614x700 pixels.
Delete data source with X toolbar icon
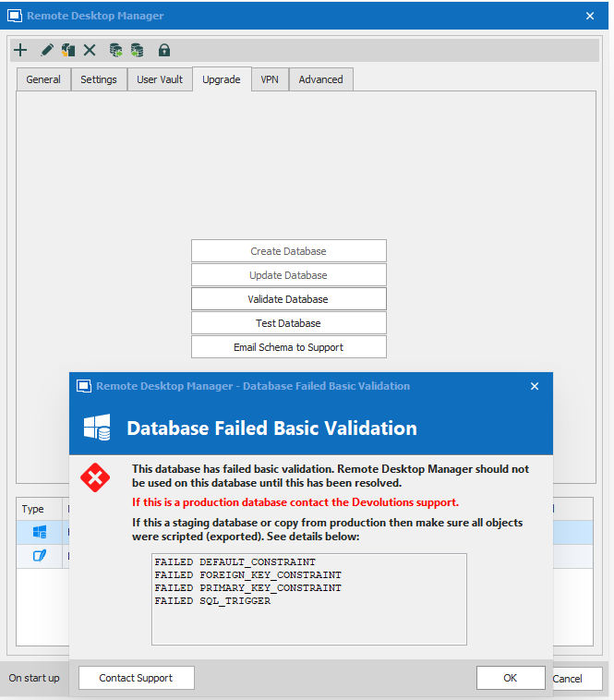point(90,50)
